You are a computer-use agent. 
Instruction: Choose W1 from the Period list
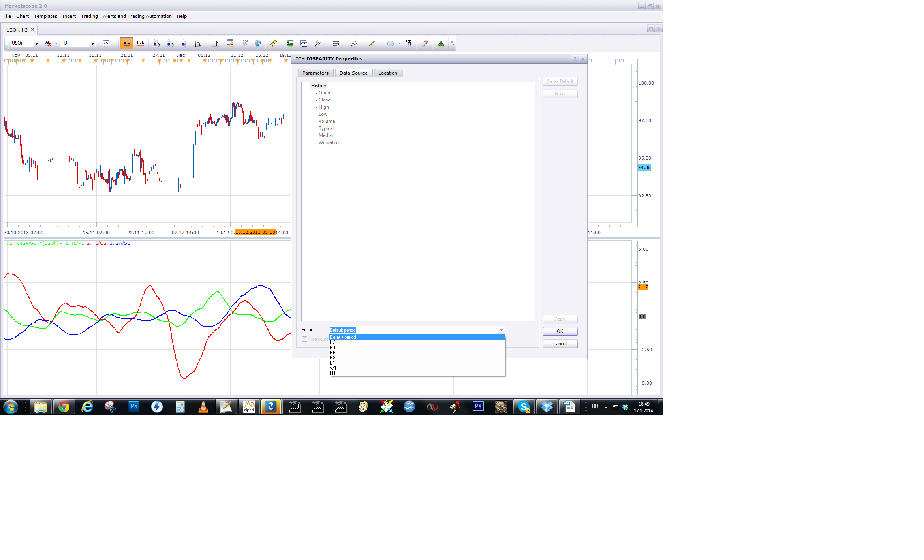pyautogui.click(x=417, y=368)
